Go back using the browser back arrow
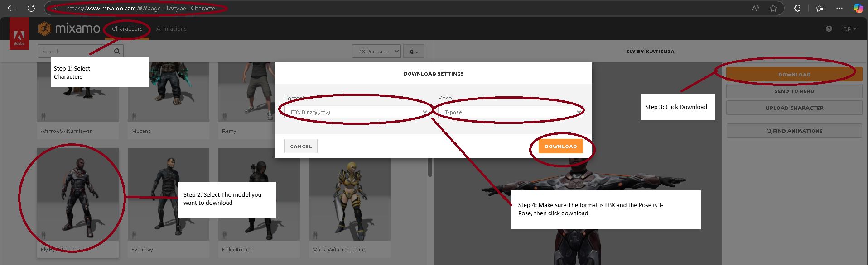Image resolution: width=868 pixels, height=265 pixels. [11, 8]
